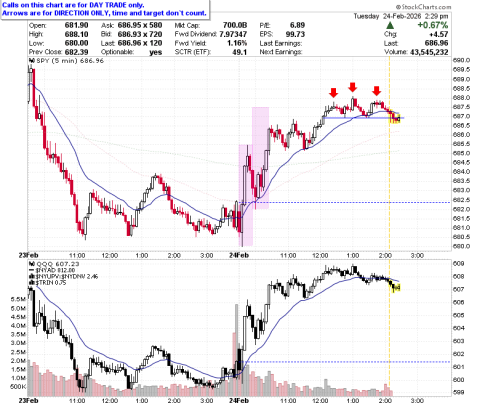Click the Optionable value 'yes'

pos(156,52)
